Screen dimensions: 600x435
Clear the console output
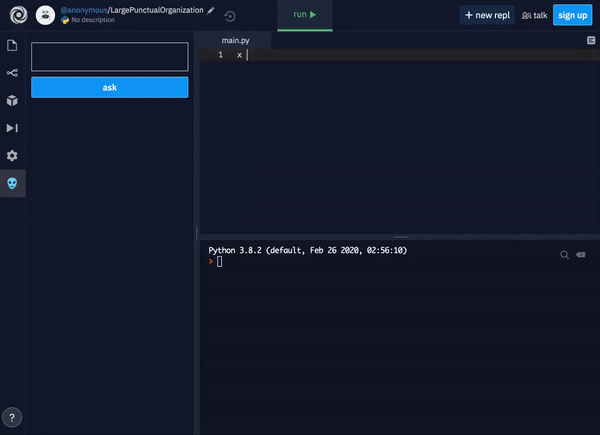pos(580,255)
